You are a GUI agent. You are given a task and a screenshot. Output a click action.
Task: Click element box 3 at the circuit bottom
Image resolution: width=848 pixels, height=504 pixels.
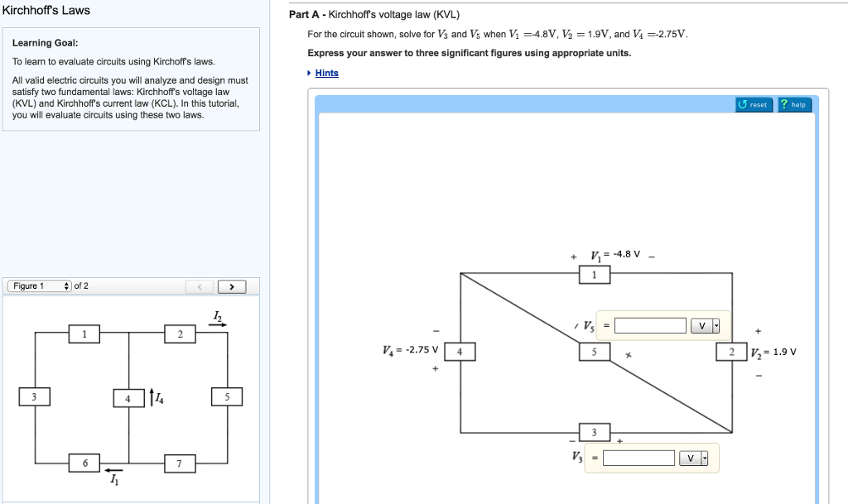click(x=595, y=432)
